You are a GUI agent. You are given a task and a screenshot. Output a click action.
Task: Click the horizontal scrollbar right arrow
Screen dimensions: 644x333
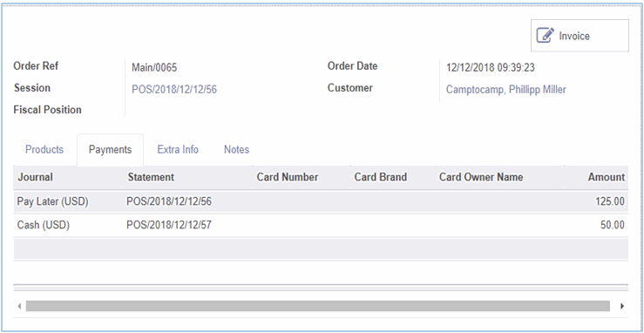(x=622, y=306)
